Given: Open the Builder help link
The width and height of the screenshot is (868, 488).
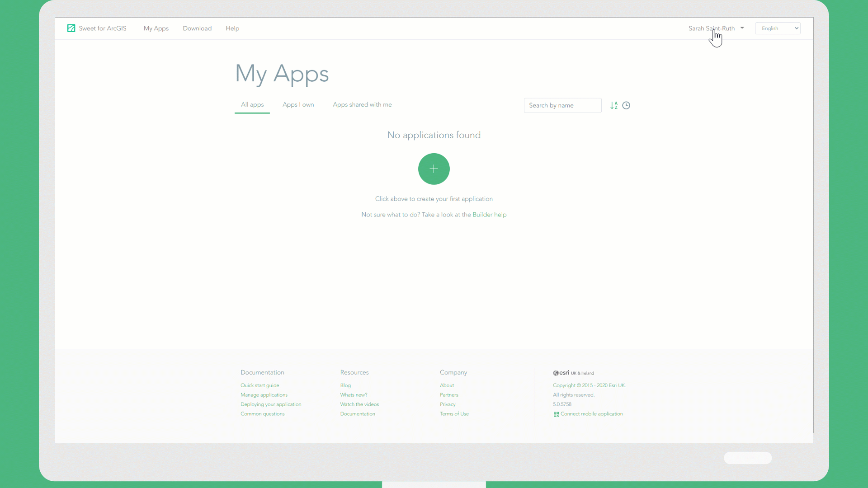Looking at the screenshot, I should 489,215.
